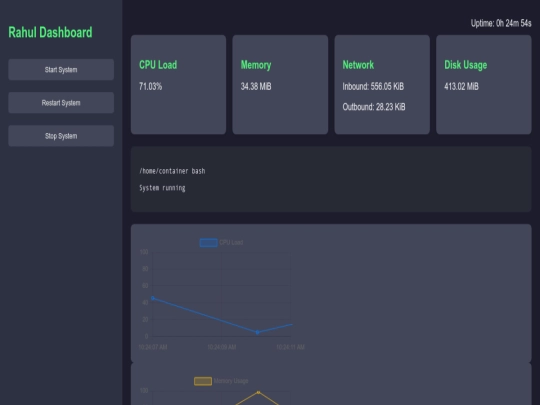Click the Rahul Dashboard title

tap(50, 32)
